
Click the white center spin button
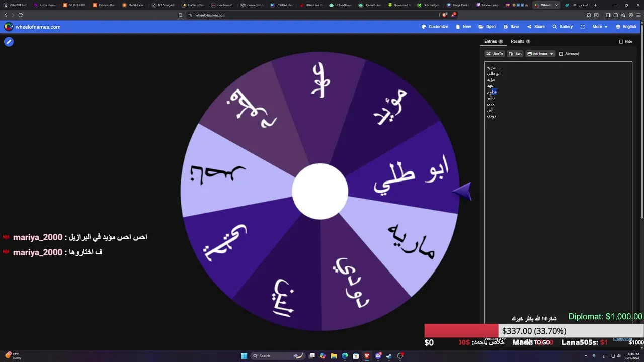click(x=320, y=192)
